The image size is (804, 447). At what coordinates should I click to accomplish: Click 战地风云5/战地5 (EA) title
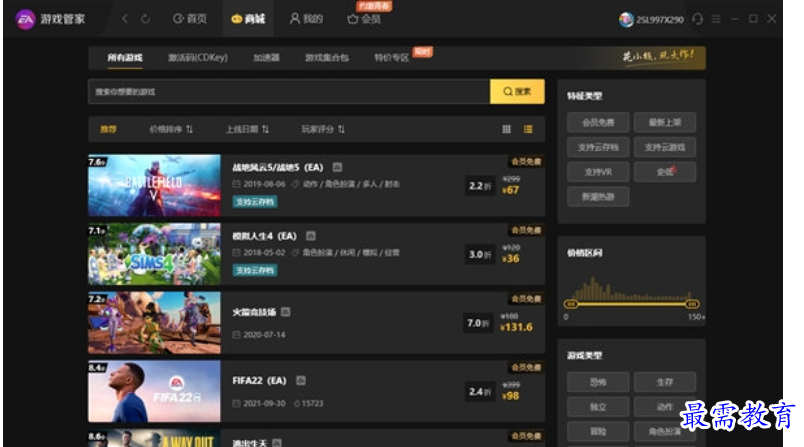(278, 168)
